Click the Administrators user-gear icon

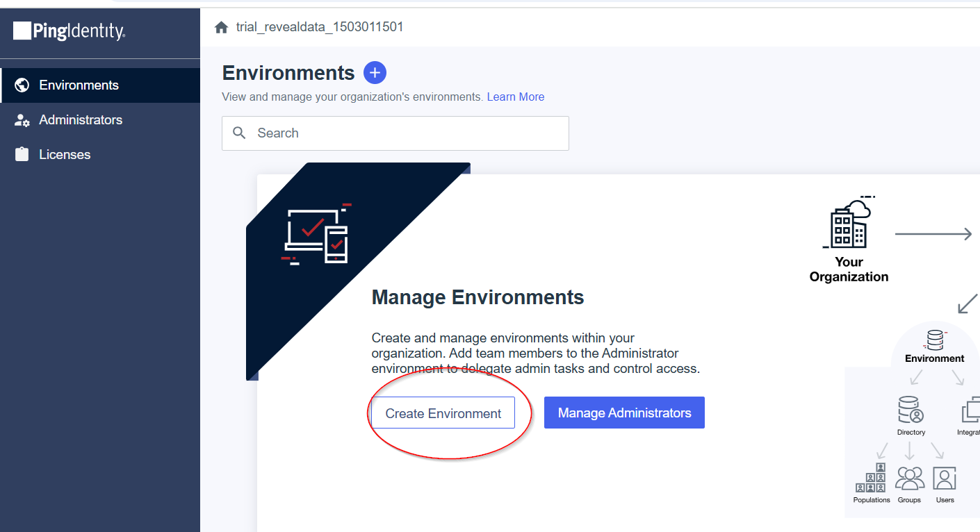pos(22,120)
